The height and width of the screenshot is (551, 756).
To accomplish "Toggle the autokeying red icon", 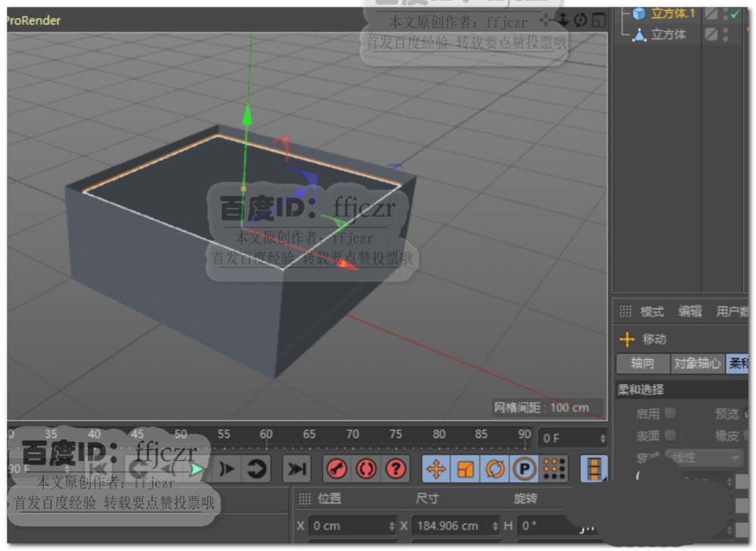I will coord(366,469).
